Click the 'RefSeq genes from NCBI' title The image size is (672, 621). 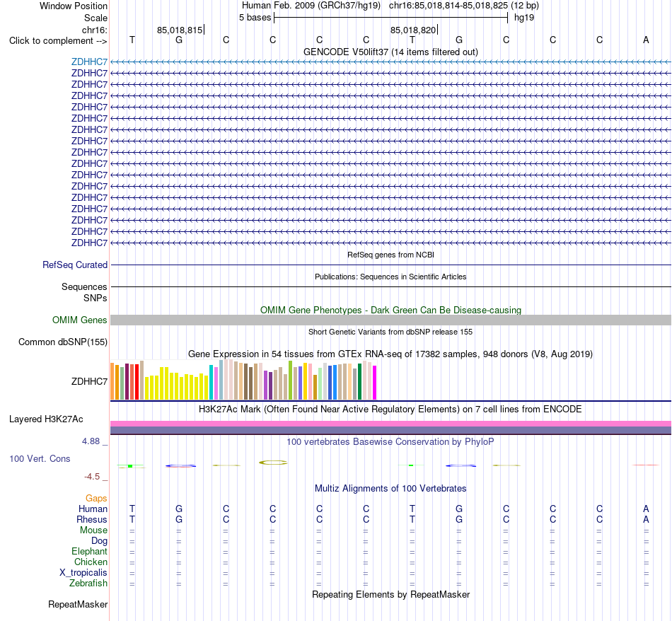pyautogui.click(x=390, y=255)
